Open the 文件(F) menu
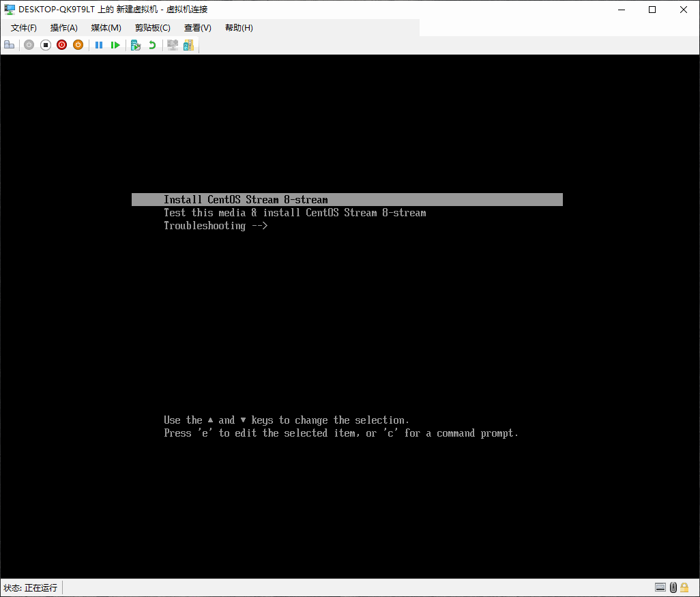Screen dimensions: 700x597 24,28
